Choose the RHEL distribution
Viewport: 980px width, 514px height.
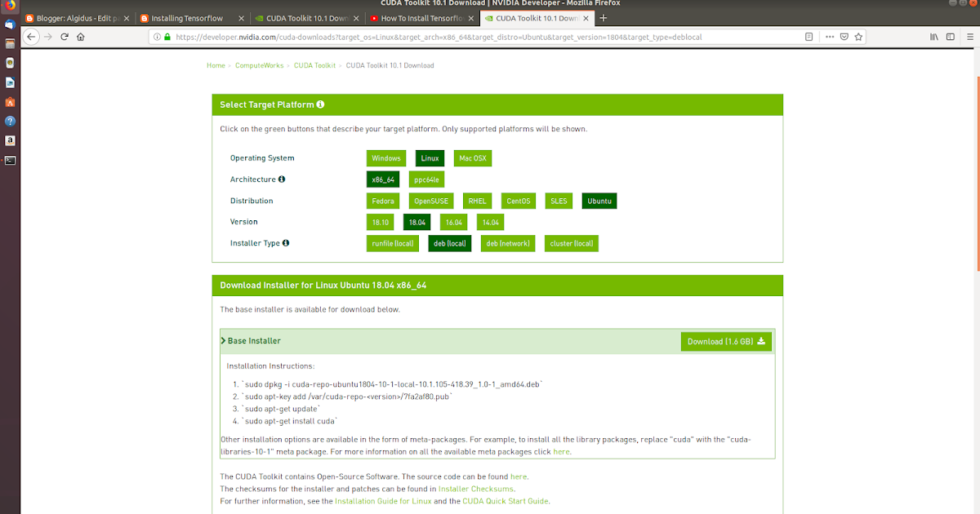477,201
